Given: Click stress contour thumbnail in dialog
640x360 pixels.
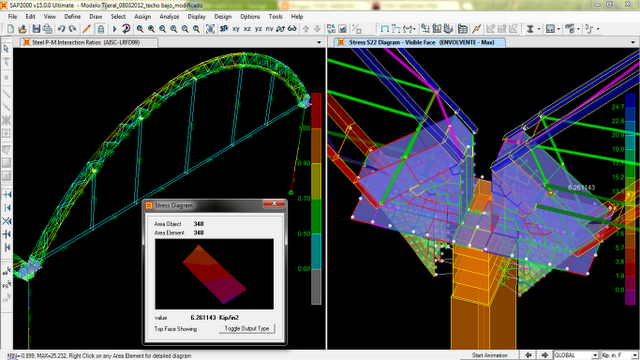Looking at the screenshot, I should (x=214, y=274).
